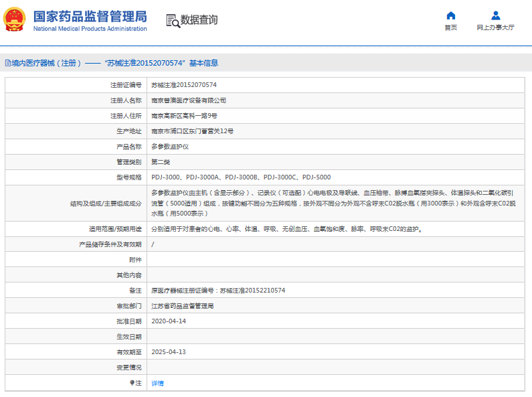Image resolution: width=532 pixels, height=397 pixels.
Task: Select production address 南京市浦口区东门曹营关12号
Action: point(192,131)
